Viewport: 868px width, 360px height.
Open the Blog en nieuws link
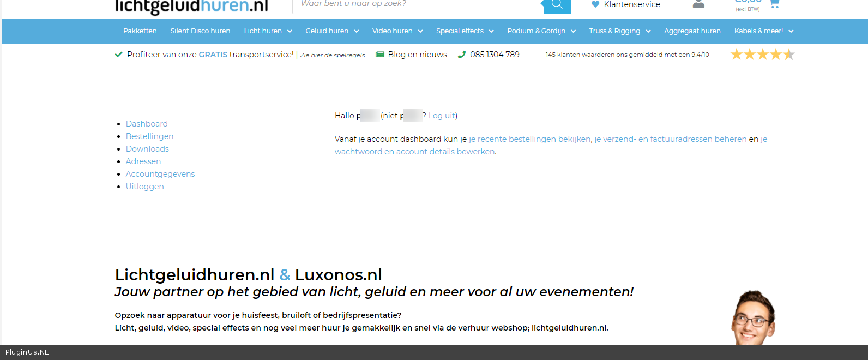[x=418, y=55]
